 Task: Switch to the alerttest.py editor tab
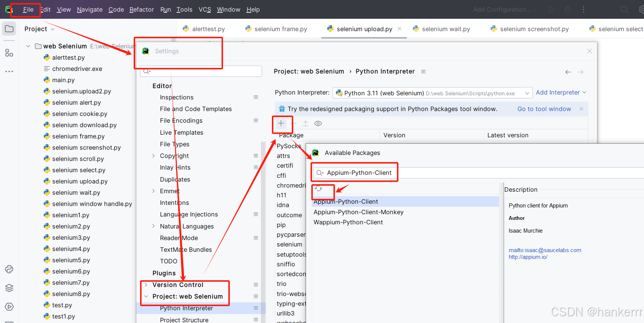(204, 29)
